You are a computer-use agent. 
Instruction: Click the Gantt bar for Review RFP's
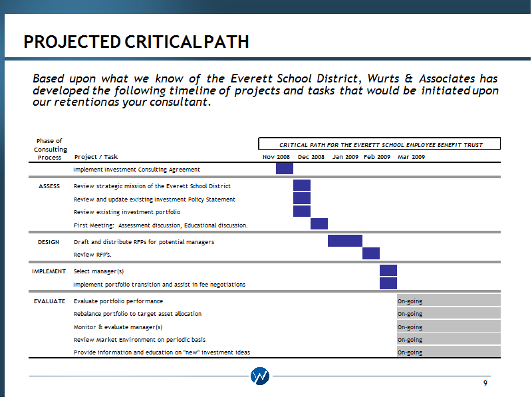point(371,253)
